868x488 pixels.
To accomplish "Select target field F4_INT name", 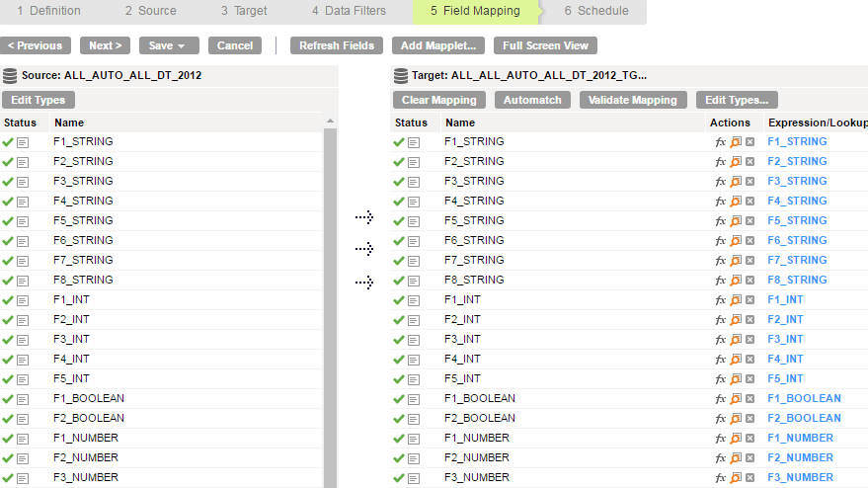I will coord(462,359).
